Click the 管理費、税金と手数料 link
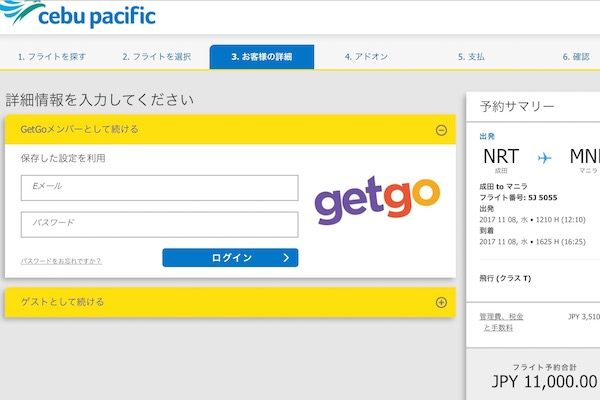The image size is (600, 400). tap(501, 322)
